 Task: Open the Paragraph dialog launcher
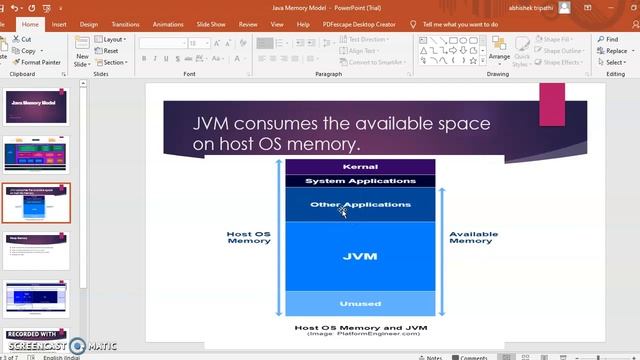tap(409, 74)
